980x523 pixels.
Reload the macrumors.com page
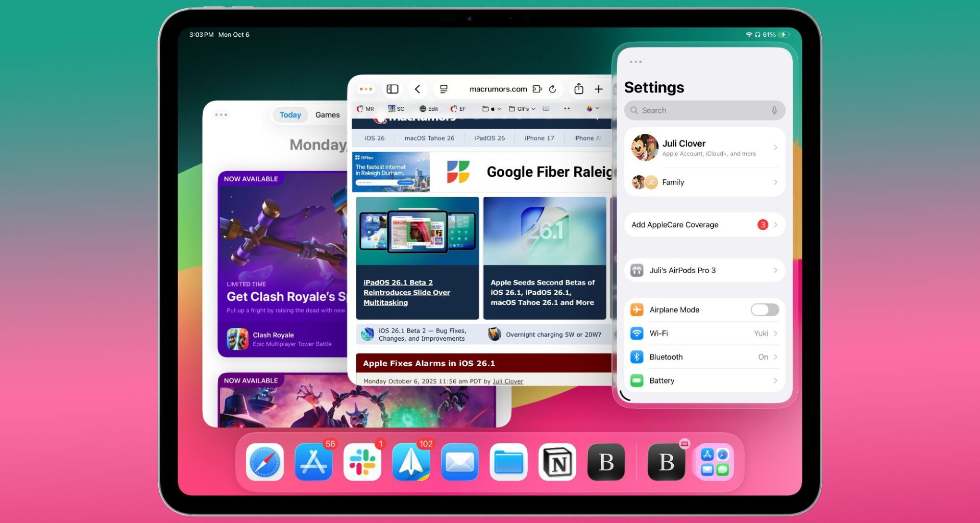coord(553,88)
